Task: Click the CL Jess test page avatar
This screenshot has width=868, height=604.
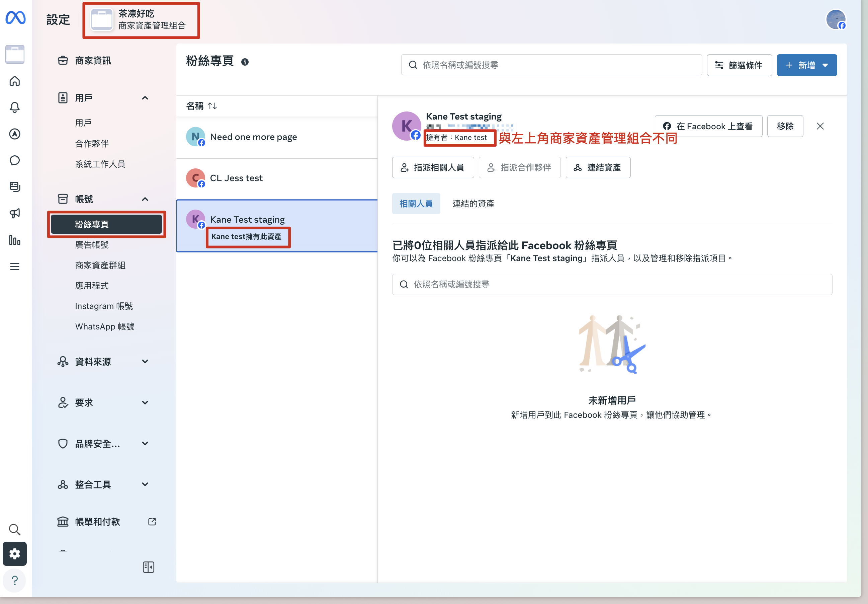Action: [195, 178]
